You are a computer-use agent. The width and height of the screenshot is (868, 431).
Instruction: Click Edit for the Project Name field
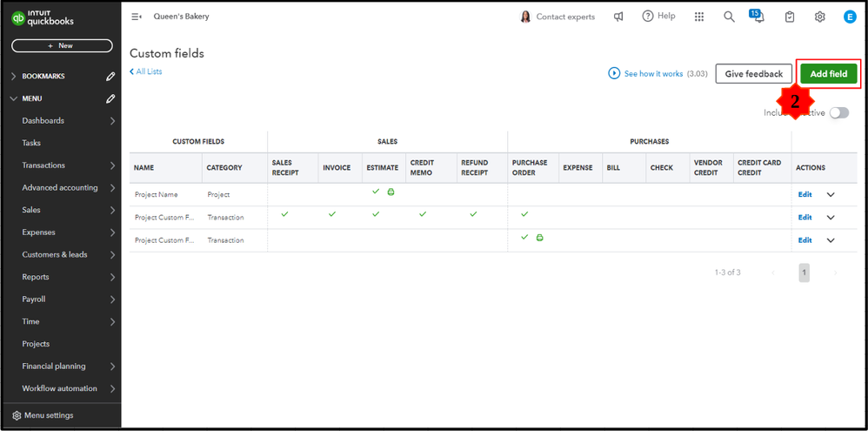pos(805,195)
